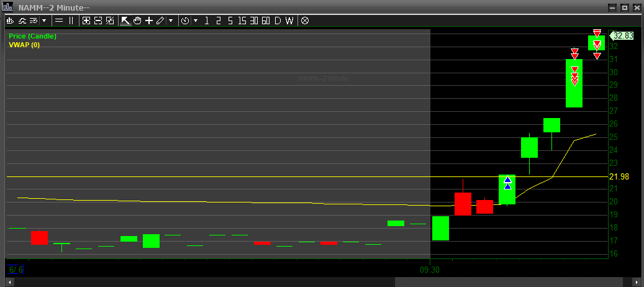Expand the dropdown after the chart style icons
Image resolution: width=644 pixels, height=287 pixels.
pos(44,20)
